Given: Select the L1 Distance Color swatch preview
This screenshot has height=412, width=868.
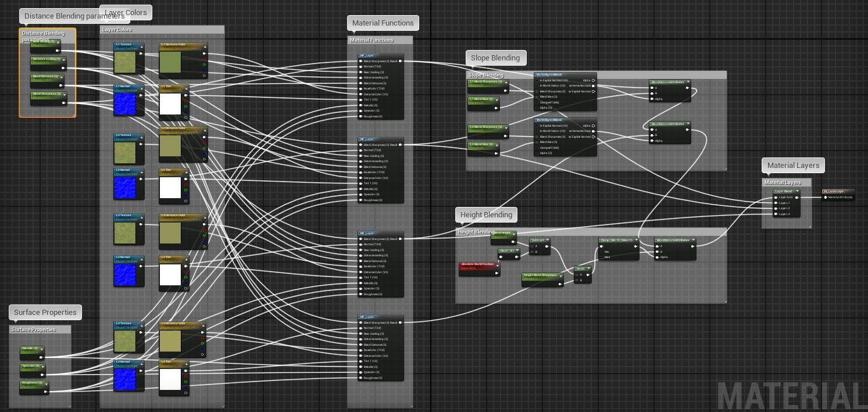Looking at the screenshot, I should tap(170, 63).
